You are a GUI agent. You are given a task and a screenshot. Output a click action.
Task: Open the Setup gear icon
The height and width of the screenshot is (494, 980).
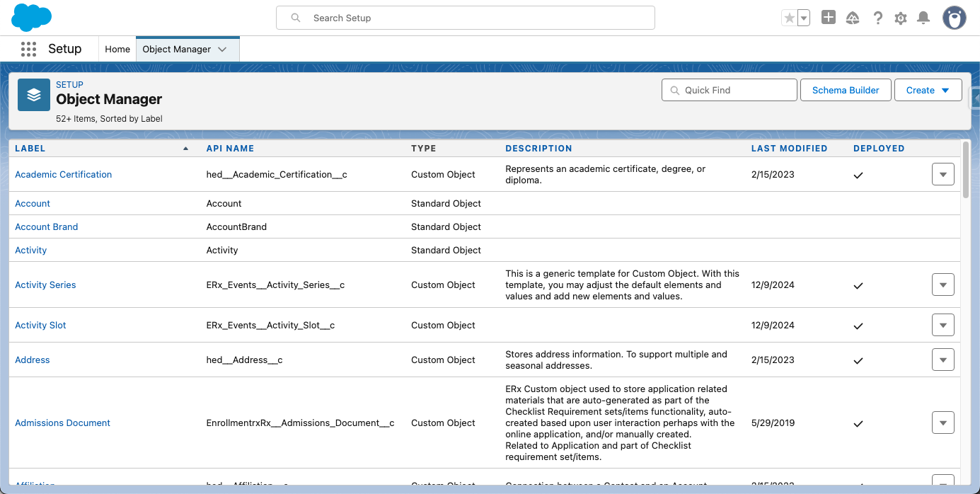901,18
